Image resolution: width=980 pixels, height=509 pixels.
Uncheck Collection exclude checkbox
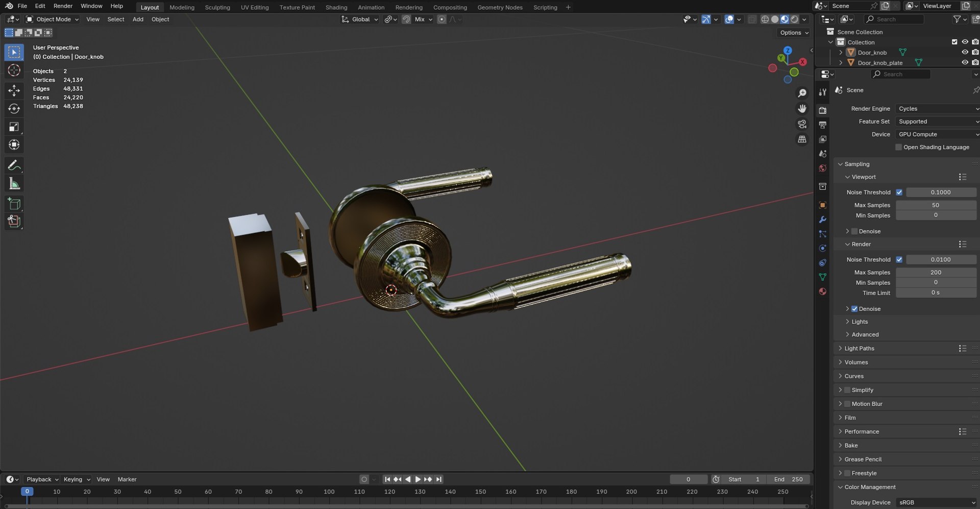[x=954, y=42]
